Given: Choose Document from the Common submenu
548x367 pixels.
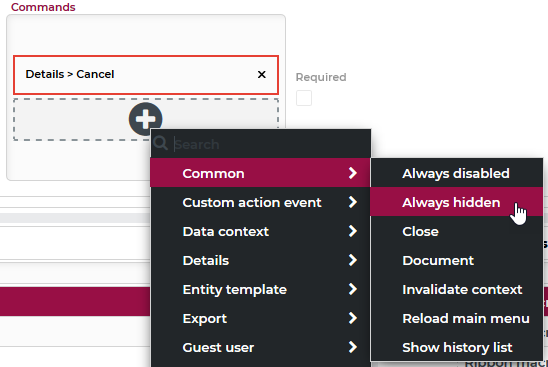Looking at the screenshot, I should 456,260.
